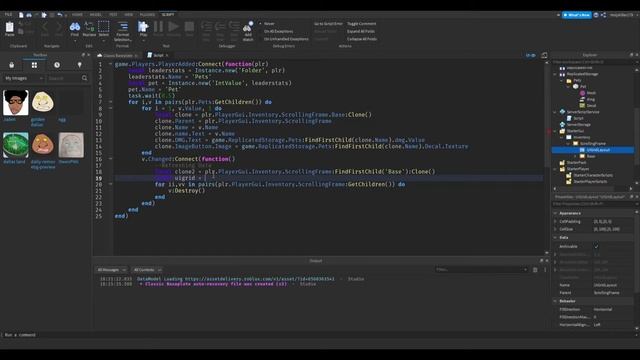Click Toggle Comment action
640x360 pixels.
(362, 24)
